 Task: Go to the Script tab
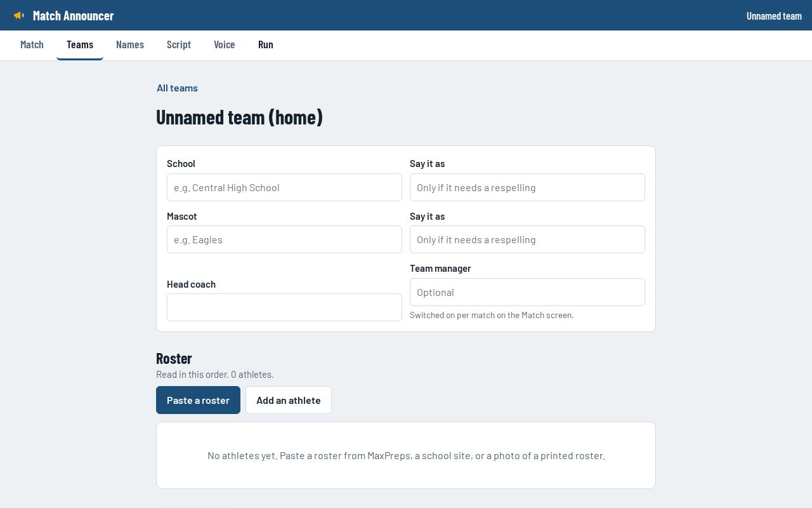[179, 44]
